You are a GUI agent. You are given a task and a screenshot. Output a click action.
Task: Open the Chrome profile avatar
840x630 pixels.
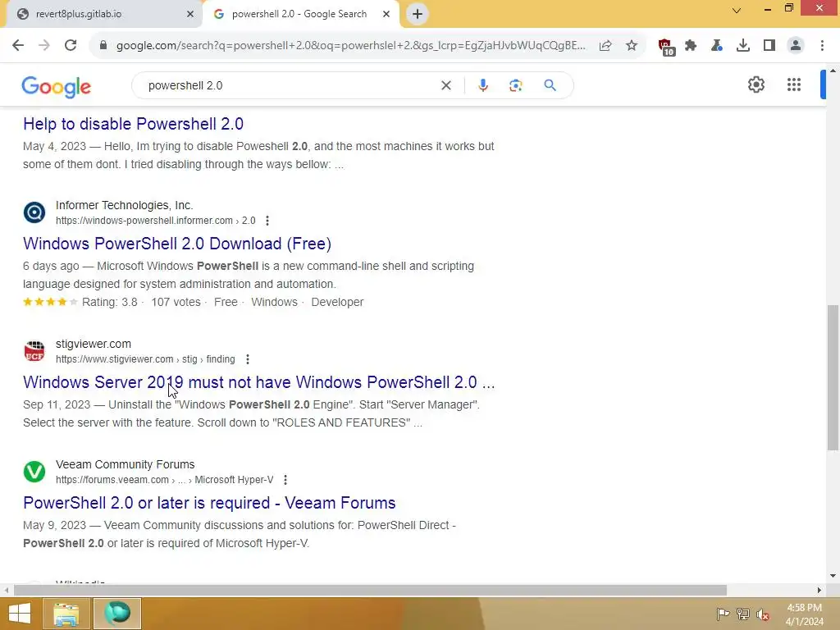click(796, 46)
